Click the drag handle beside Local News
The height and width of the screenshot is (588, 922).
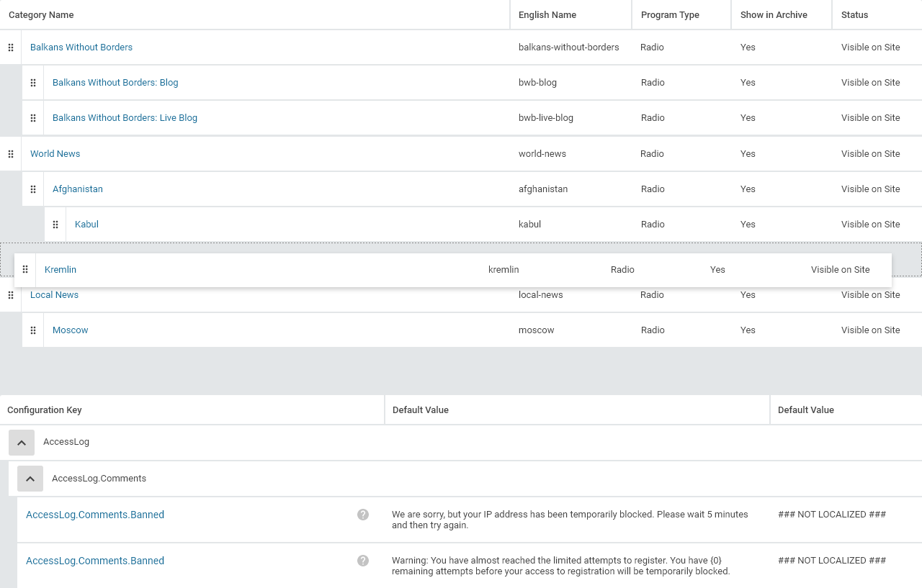point(11,295)
